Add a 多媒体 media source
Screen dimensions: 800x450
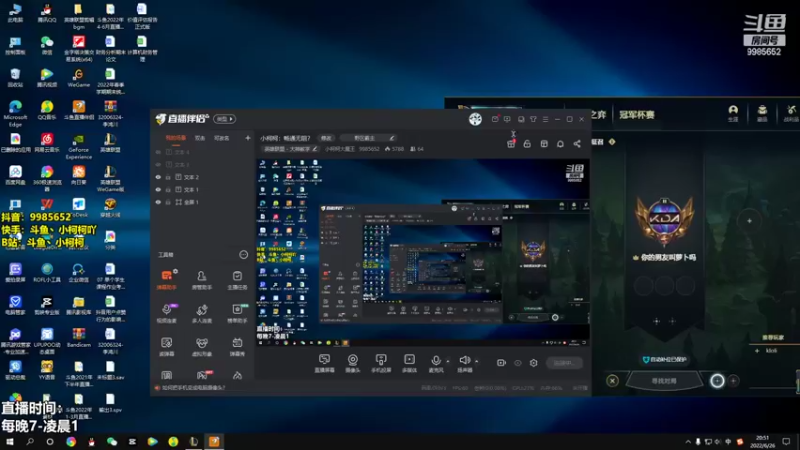tap(409, 363)
